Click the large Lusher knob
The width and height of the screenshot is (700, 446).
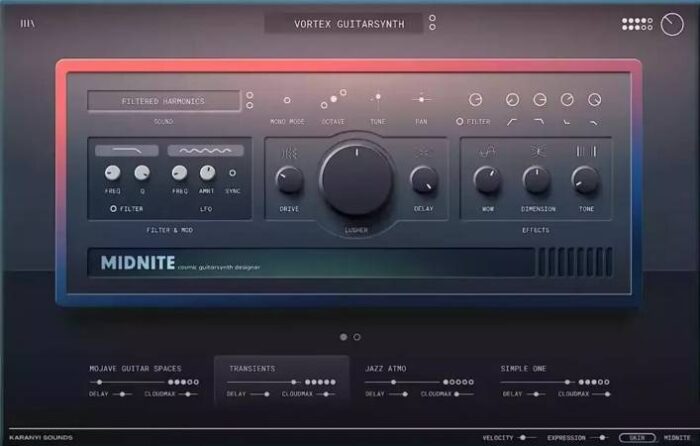point(356,179)
